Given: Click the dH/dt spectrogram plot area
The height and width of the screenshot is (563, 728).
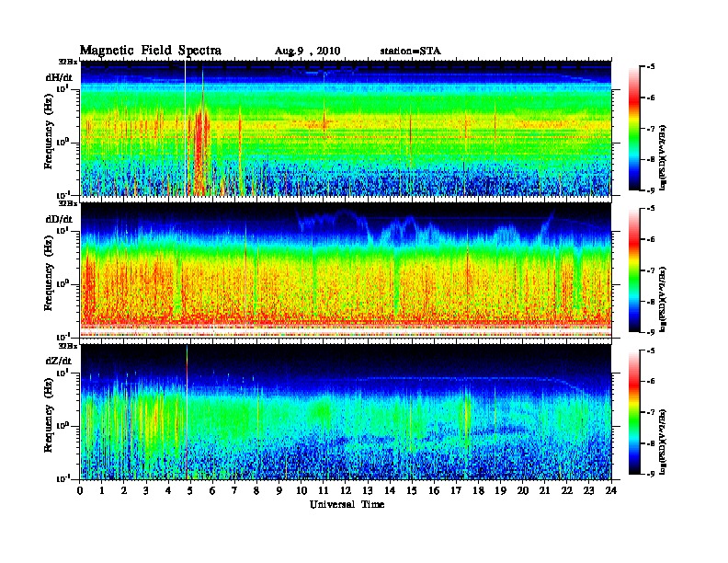Looking at the screenshot, I should tap(346, 128).
